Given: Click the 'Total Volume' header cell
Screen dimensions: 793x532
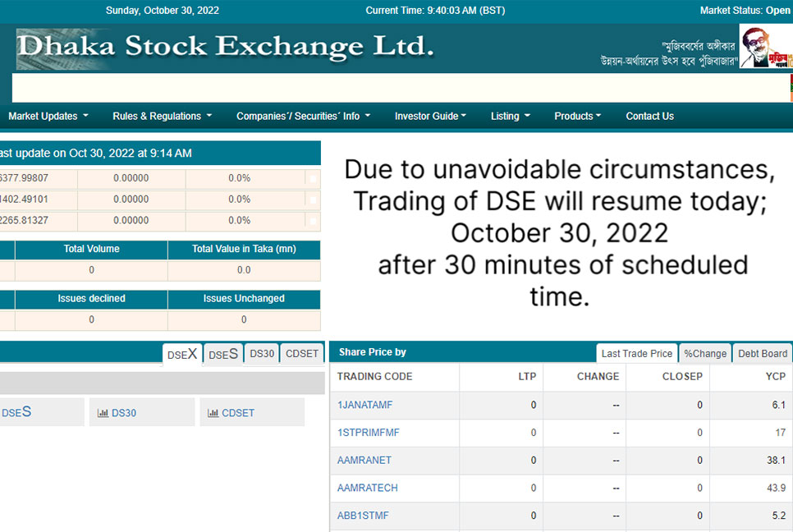Looking at the screenshot, I should 92,250.
